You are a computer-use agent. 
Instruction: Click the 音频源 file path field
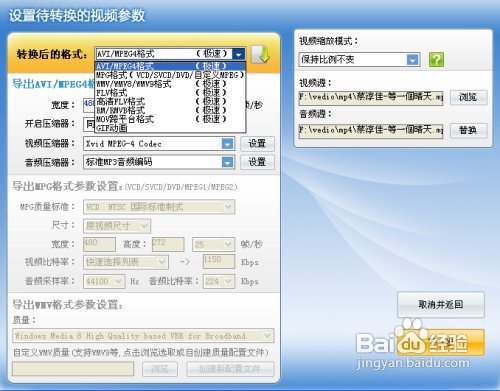pos(371,130)
